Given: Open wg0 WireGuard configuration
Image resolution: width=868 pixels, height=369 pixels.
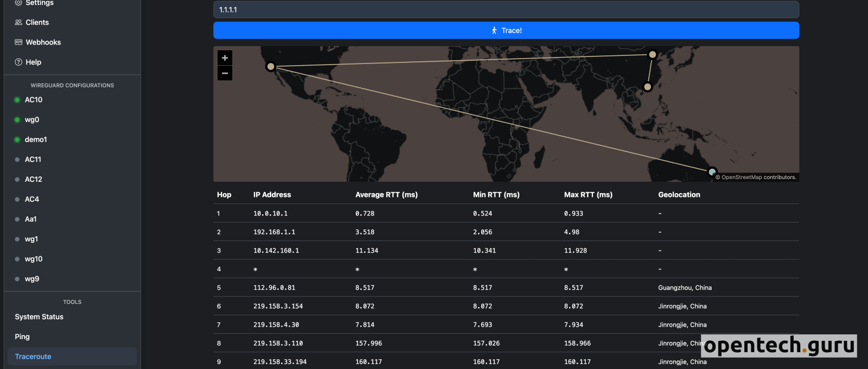Looking at the screenshot, I should pyautogui.click(x=32, y=120).
